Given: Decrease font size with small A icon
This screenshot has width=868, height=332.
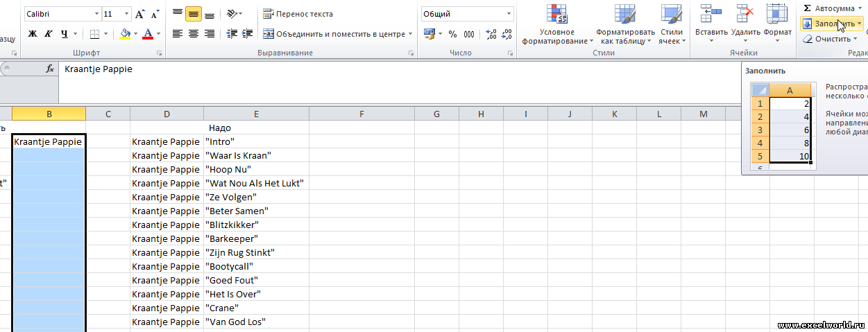Looking at the screenshot, I should tap(155, 14).
